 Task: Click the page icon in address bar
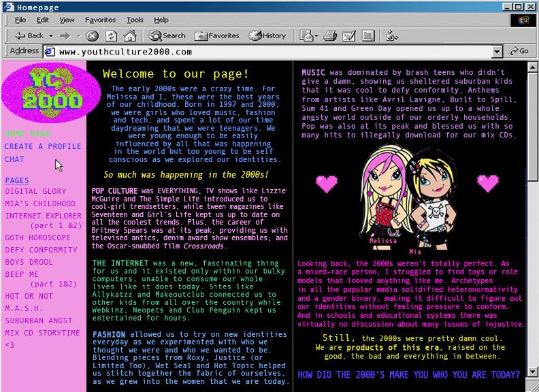click(x=50, y=52)
